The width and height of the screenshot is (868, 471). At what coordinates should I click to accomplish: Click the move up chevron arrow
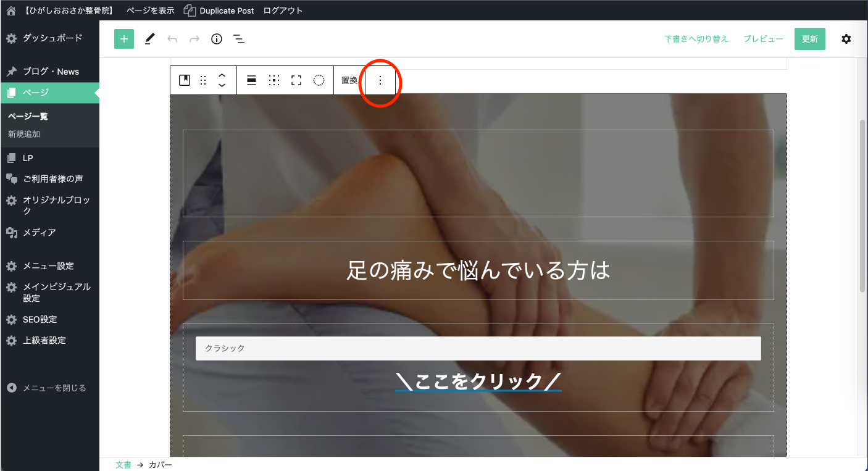click(222, 75)
